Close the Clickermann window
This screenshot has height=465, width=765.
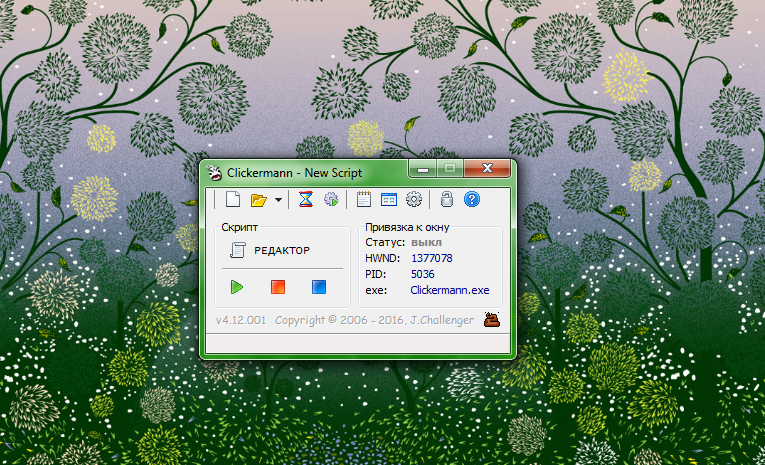[x=487, y=168]
